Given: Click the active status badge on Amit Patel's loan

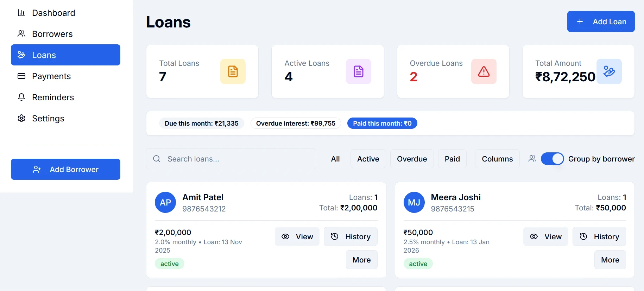Looking at the screenshot, I should click(170, 264).
